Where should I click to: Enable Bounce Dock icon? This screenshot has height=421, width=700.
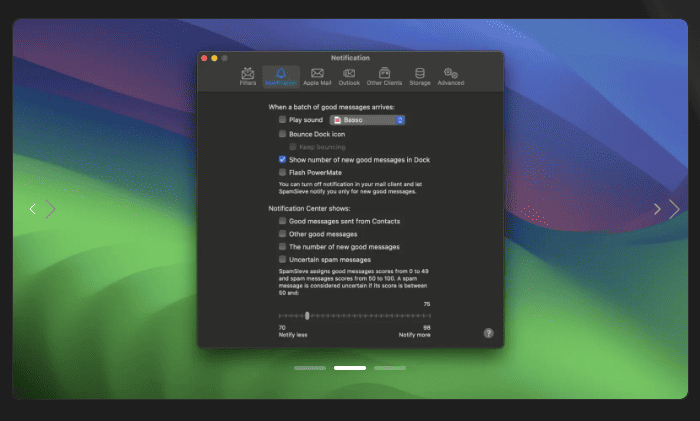point(282,133)
